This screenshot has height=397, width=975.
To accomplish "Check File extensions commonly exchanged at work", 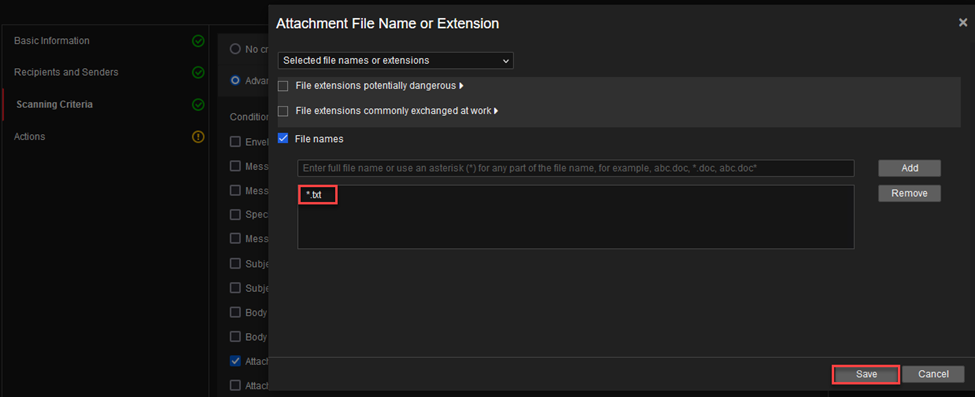I will pyautogui.click(x=283, y=111).
